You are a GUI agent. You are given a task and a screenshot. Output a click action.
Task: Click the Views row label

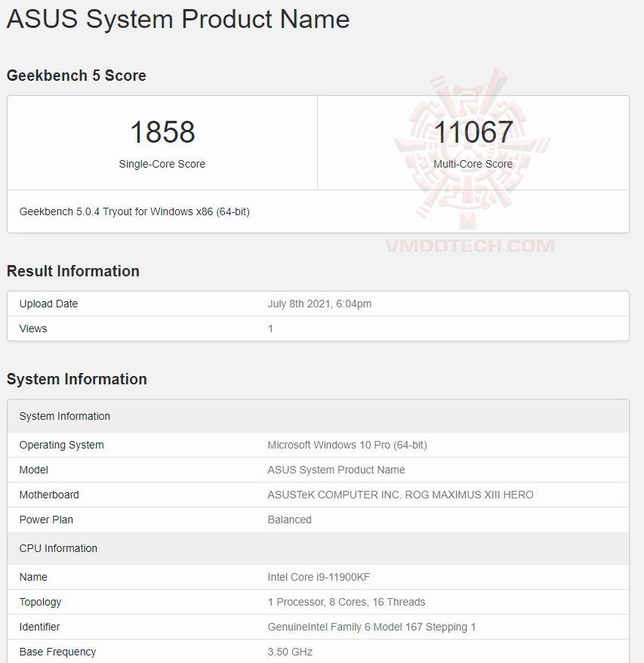(x=33, y=328)
